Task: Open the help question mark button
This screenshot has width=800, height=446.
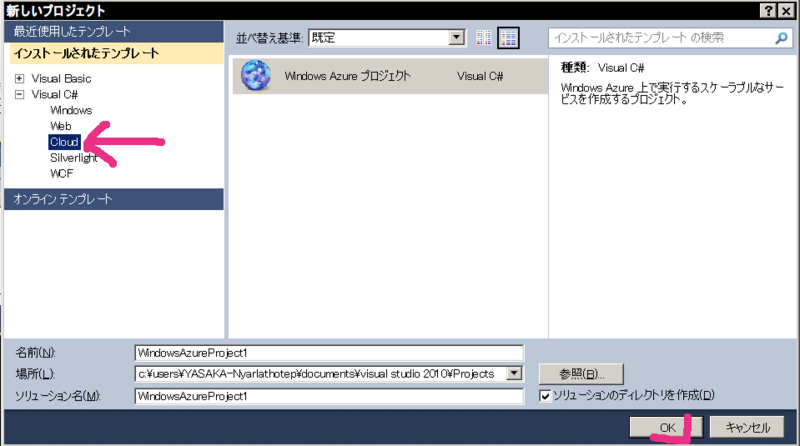Action: coord(769,10)
